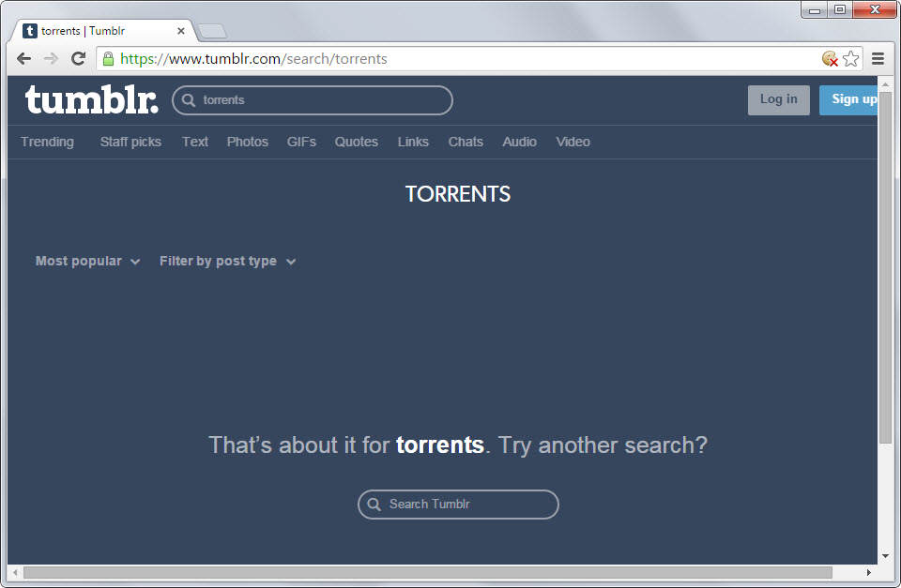
Task: Switch to the GIFs category
Action: point(301,142)
